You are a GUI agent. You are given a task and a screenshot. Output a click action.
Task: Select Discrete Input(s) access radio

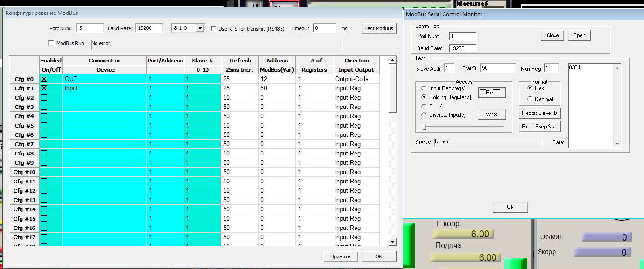click(x=424, y=115)
